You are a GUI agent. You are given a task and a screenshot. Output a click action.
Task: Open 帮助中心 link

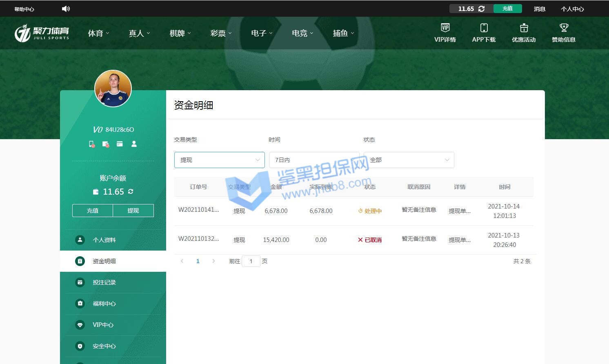pyautogui.click(x=24, y=9)
